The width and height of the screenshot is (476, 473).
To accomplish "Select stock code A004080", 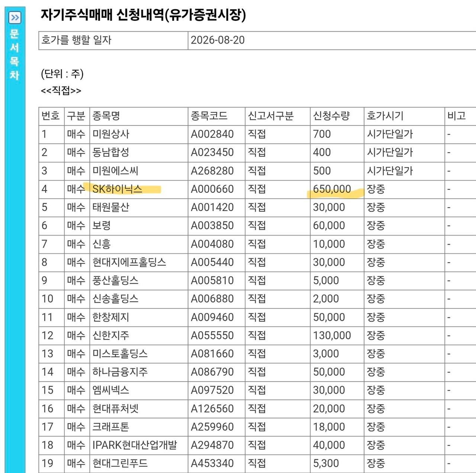I will point(212,244).
